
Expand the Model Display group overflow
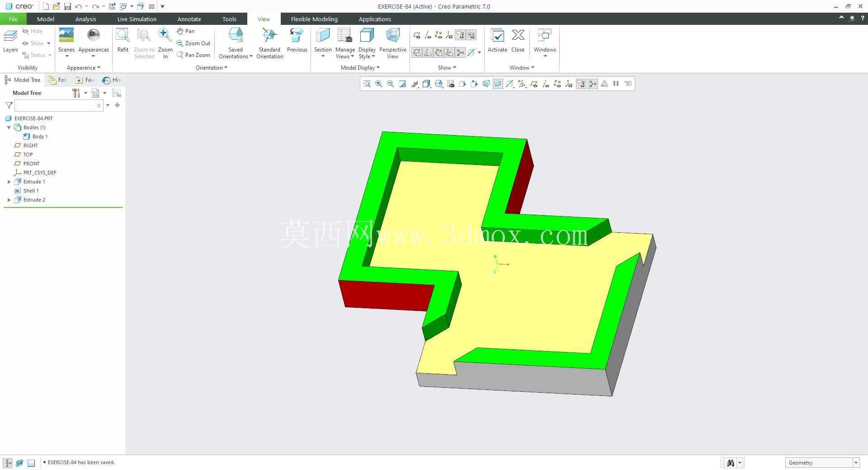click(x=360, y=68)
